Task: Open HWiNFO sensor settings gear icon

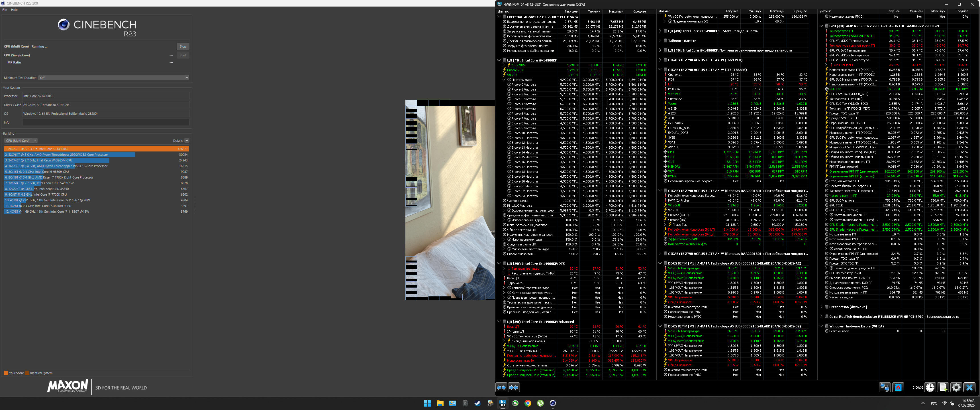Action: pos(956,388)
